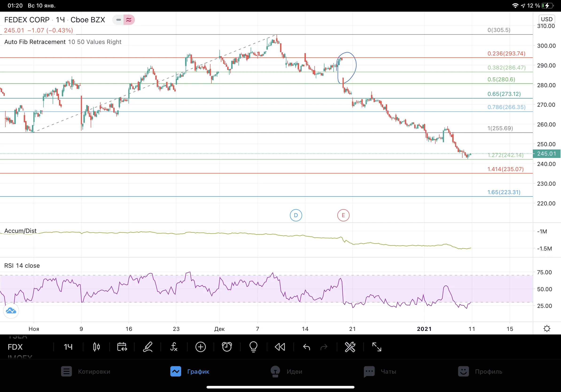Tap the 310.00 price axis label
Screen dimensions: 561x392
(546, 26)
